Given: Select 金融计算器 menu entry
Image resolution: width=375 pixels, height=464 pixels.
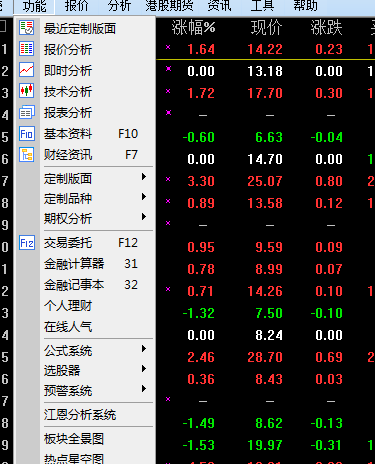Looking at the screenshot, I should click(x=91, y=264).
